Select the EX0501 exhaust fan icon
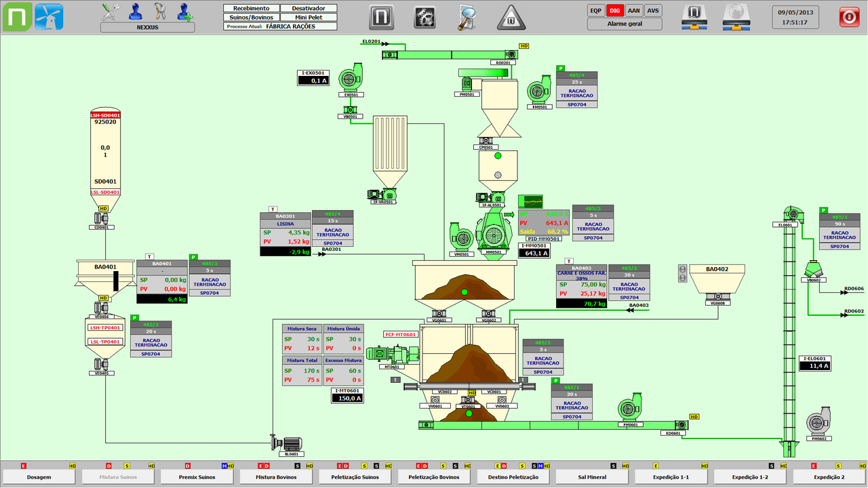 coord(351,76)
